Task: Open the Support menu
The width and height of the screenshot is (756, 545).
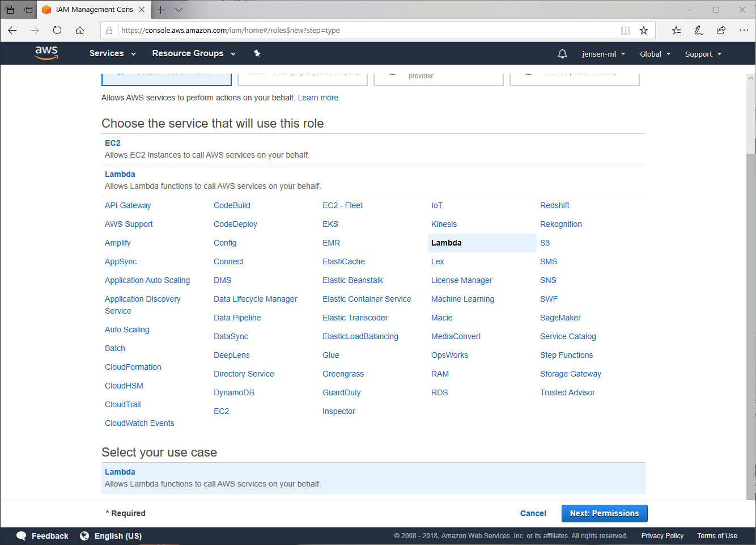Action: [x=703, y=54]
